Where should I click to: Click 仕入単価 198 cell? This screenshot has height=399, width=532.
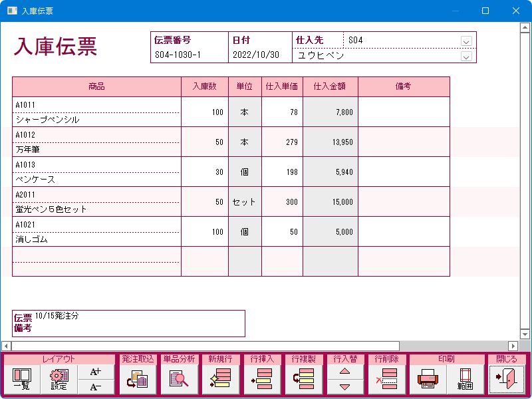(282, 172)
